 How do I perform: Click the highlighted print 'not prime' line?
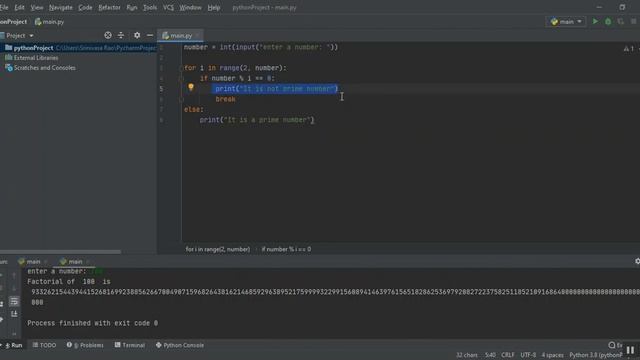point(276,89)
